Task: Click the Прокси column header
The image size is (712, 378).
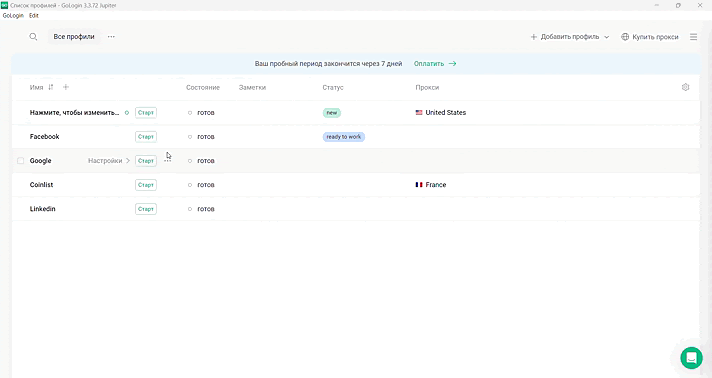Action: [427, 87]
